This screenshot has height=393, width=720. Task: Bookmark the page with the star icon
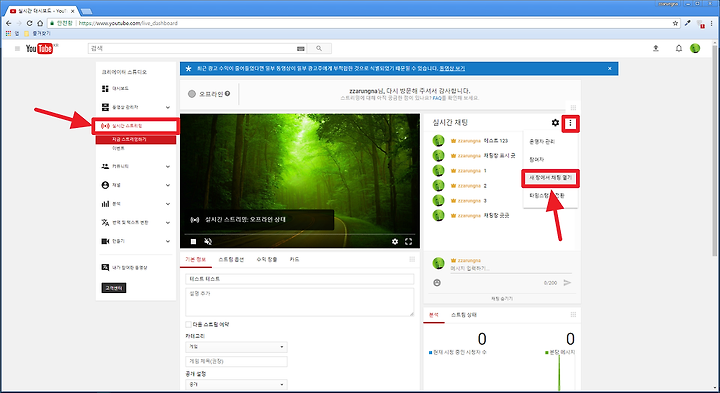[675, 23]
